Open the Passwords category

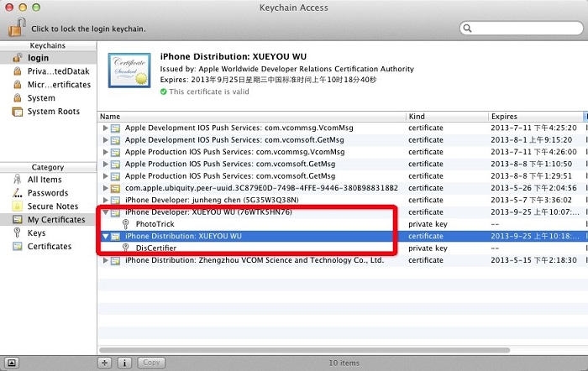[x=49, y=193]
